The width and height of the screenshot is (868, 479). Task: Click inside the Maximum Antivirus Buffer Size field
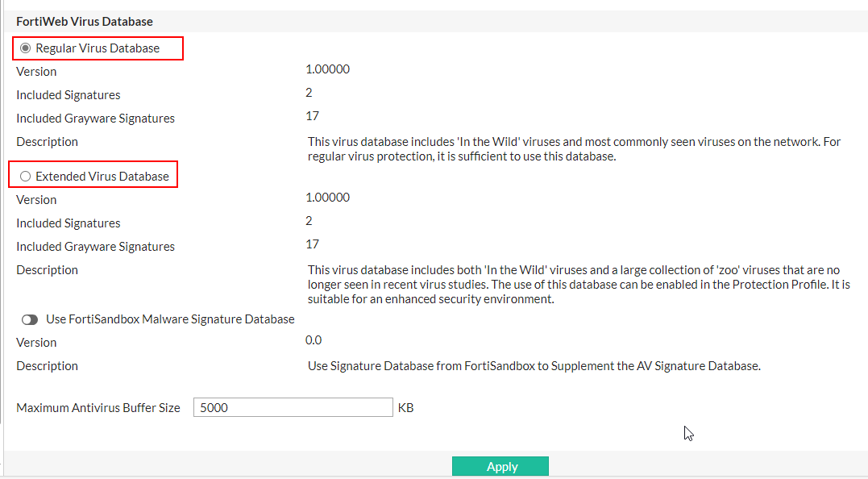(x=293, y=406)
